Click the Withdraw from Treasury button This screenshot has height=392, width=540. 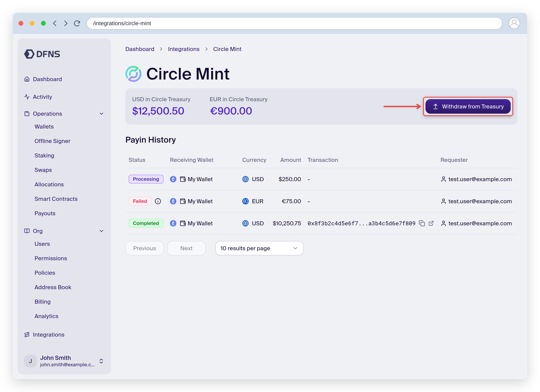click(468, 106)
